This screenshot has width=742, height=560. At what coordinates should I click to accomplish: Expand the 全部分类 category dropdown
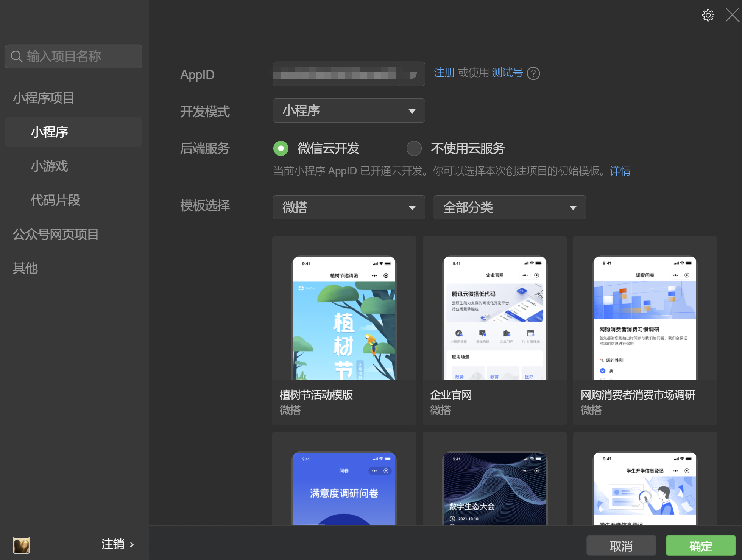[510, 207]
